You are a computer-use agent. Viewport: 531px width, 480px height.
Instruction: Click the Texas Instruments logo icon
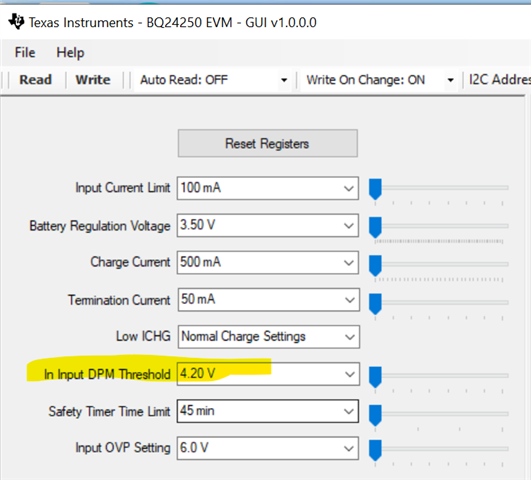click(16, 22)
